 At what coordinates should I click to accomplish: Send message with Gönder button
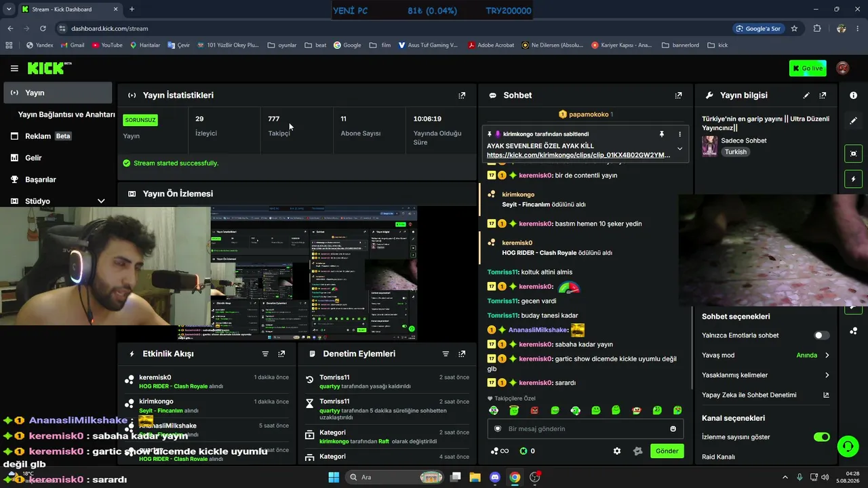point(667,451)
